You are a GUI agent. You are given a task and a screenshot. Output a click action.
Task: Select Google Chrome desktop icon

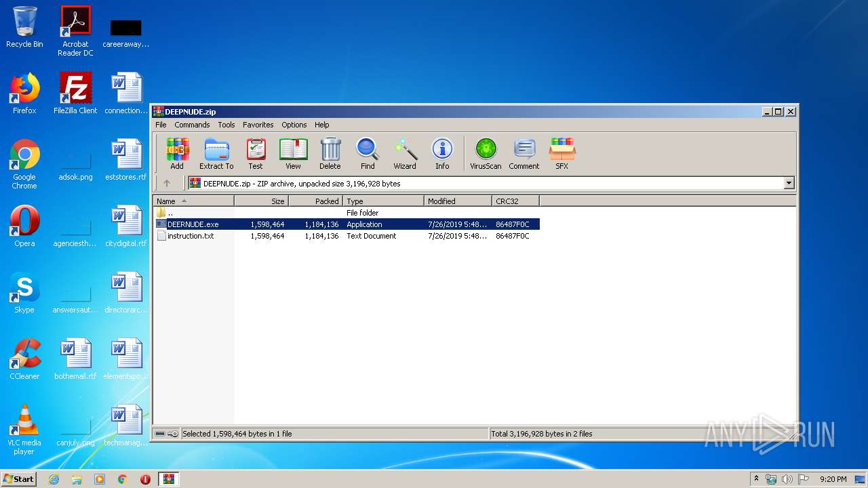coord(24,164)
